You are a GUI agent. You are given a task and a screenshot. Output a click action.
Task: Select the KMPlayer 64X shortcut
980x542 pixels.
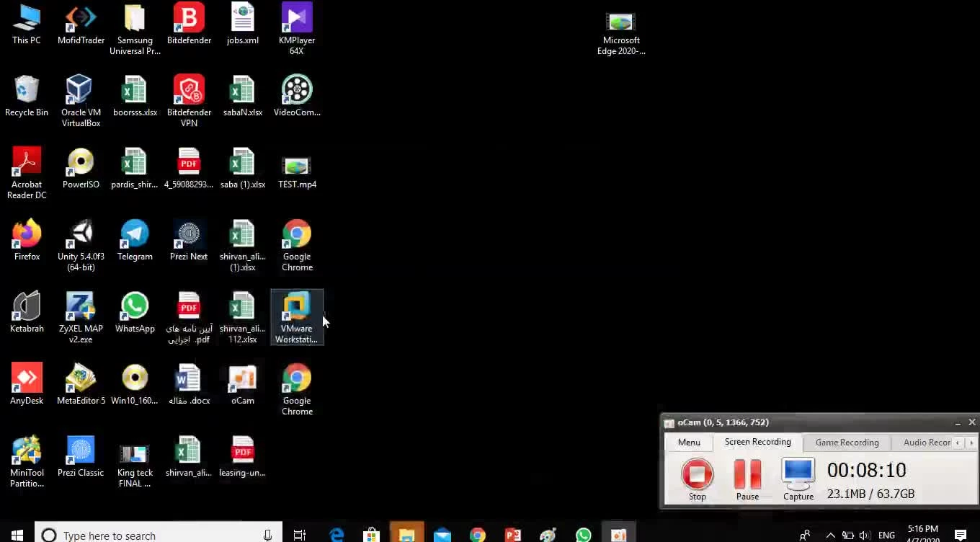coord(297,30)
